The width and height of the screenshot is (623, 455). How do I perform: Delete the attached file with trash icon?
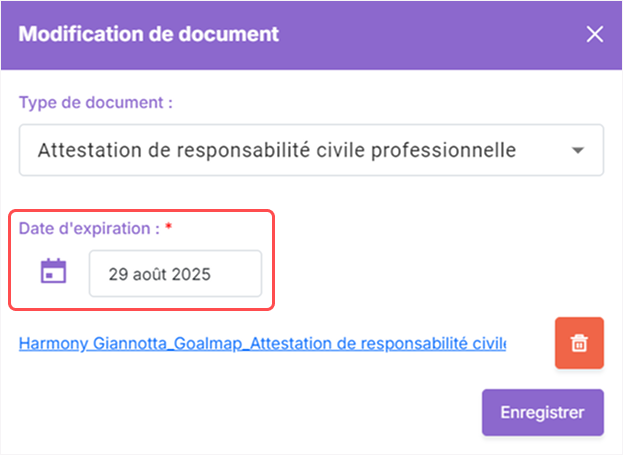(579, 343)
